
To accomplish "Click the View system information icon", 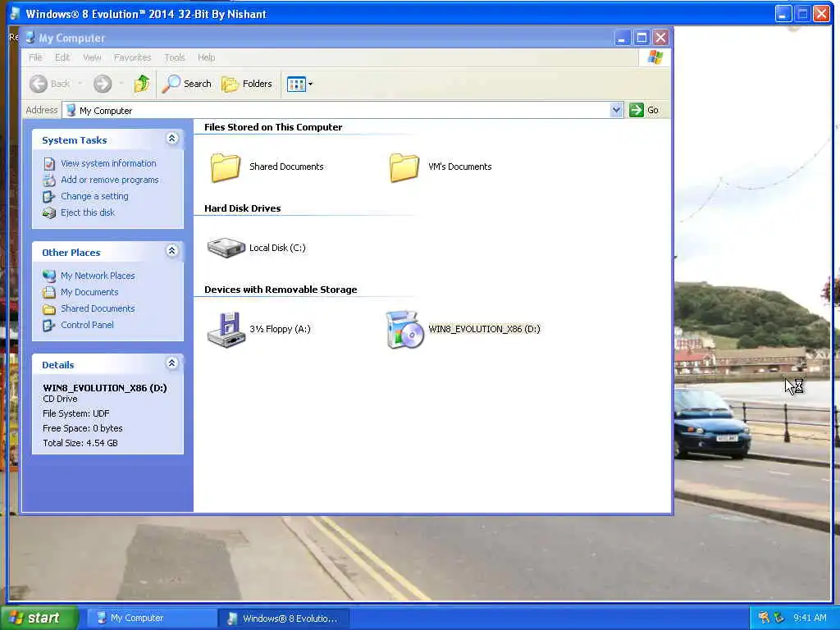I will [49, 164].
